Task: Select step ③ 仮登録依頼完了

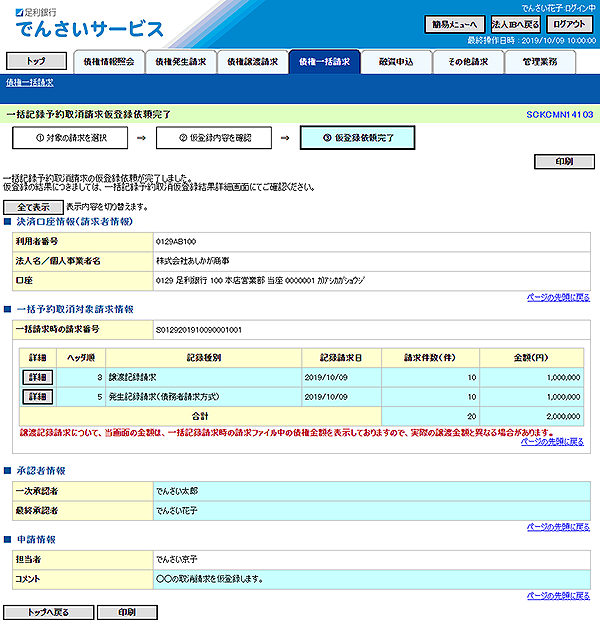Action: [358, 138]
